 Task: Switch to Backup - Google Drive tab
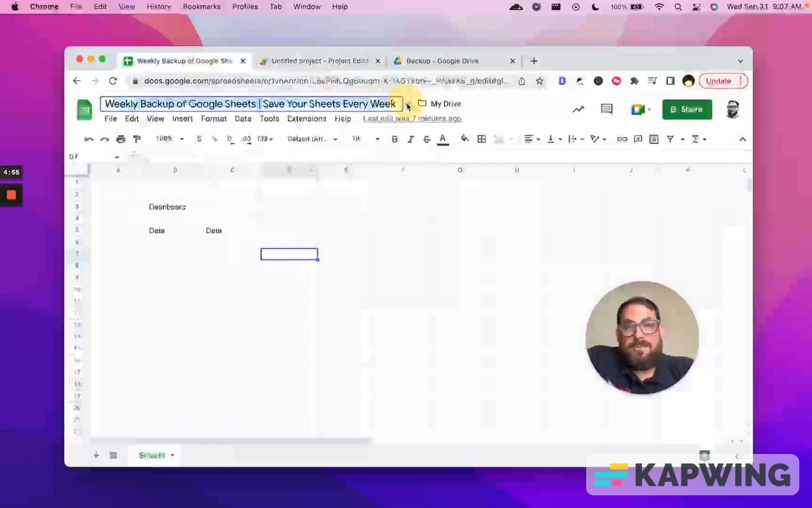click(454, 61)
